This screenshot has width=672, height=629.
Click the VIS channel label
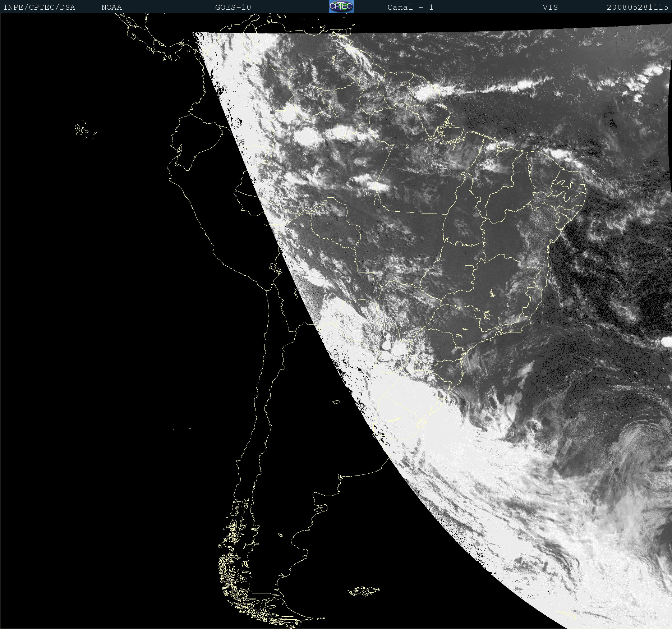tap(550, 7)
